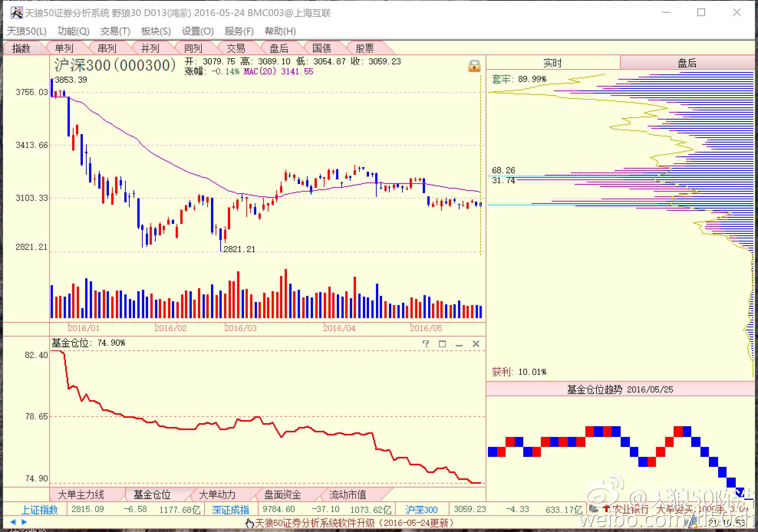Click the app logo icon in title bar
Image resolution: width=758 pixels, height=532 pixels.
16,13
